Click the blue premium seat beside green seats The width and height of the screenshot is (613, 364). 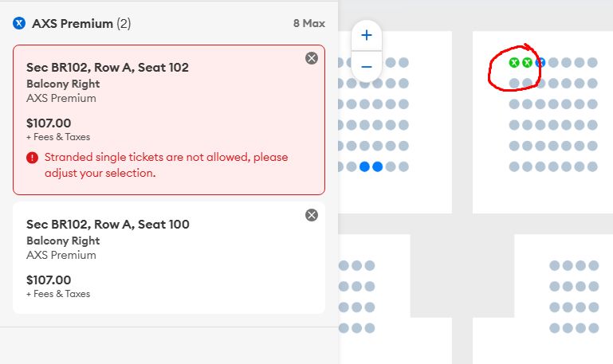coord(540,62)
